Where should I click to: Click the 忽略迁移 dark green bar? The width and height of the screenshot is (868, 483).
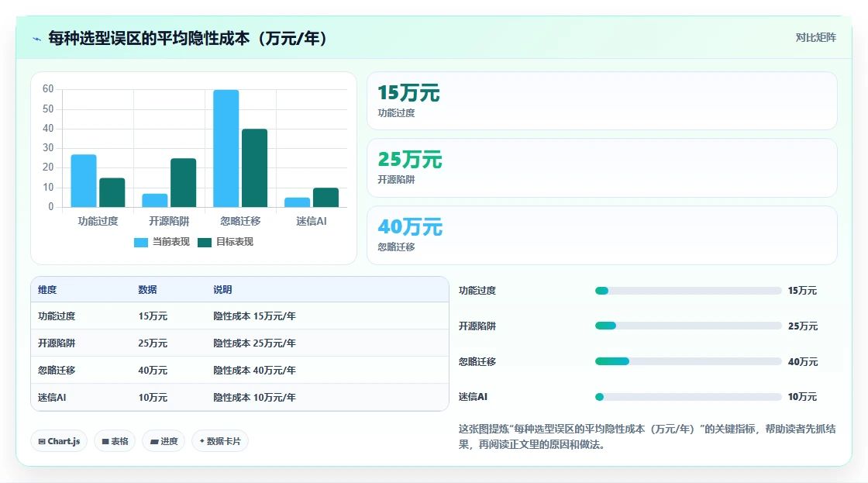point(255,167)
